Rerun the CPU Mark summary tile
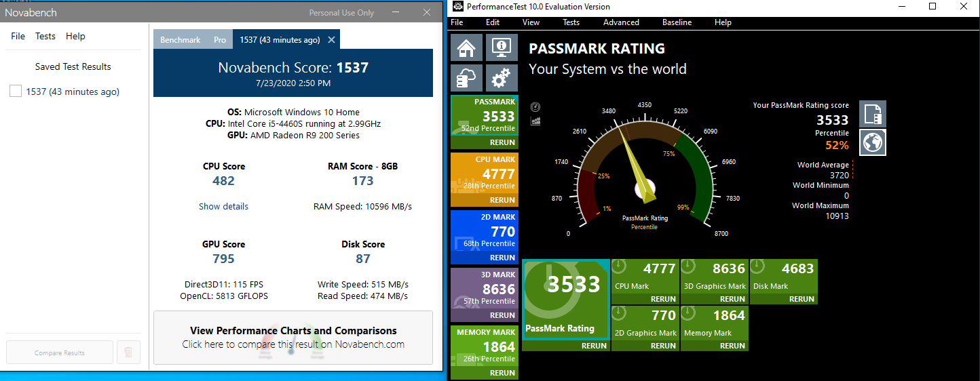The image size is (980, 381). [663, 299]
